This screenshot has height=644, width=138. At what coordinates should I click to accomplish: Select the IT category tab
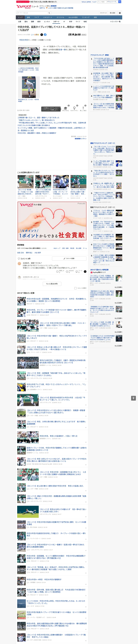point(64,21)
